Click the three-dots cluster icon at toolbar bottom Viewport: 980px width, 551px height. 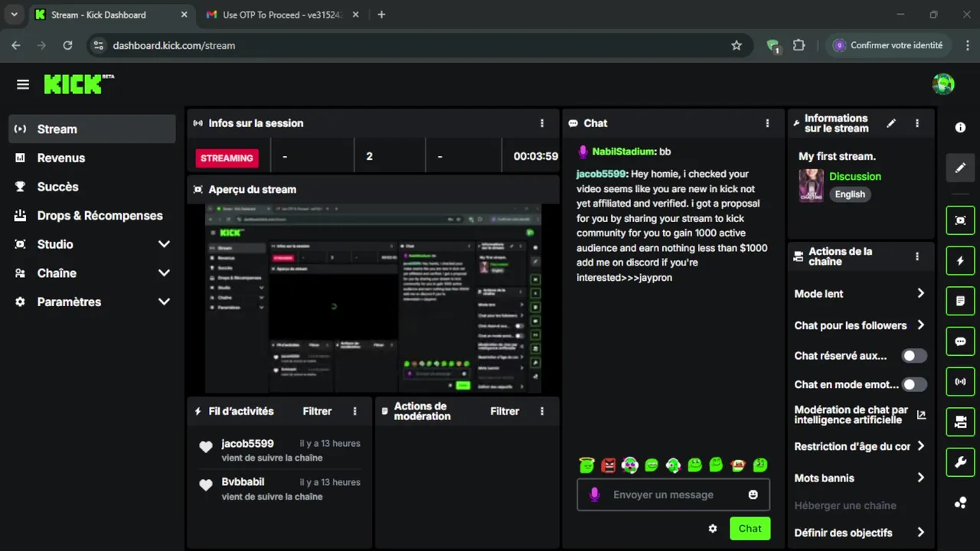click(961, 503)
